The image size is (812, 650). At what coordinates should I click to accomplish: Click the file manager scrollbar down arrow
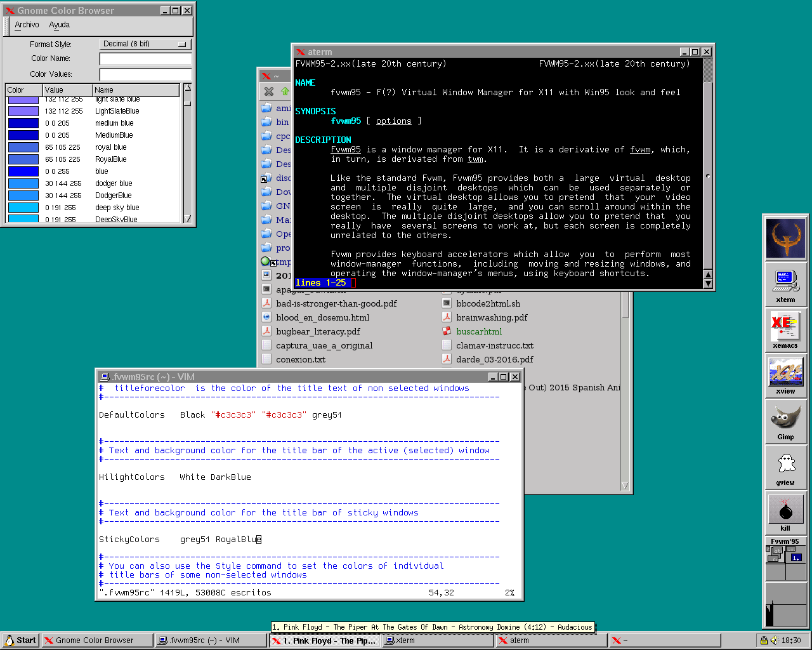(x=625, y=486)
